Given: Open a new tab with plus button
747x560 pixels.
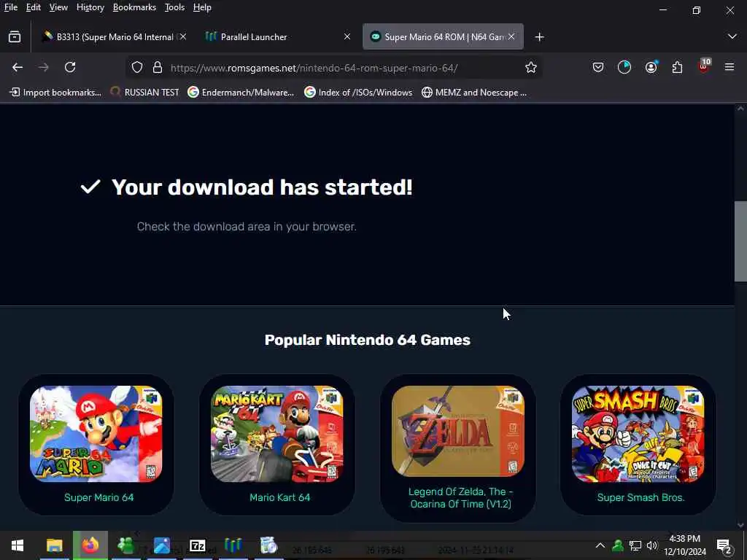Looking at the screenshot, I should (x=539, y=37).
